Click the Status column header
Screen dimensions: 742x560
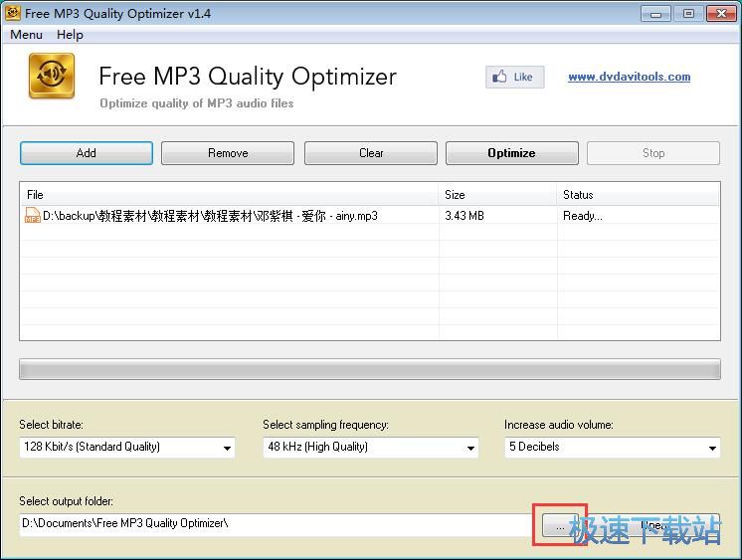638,195
